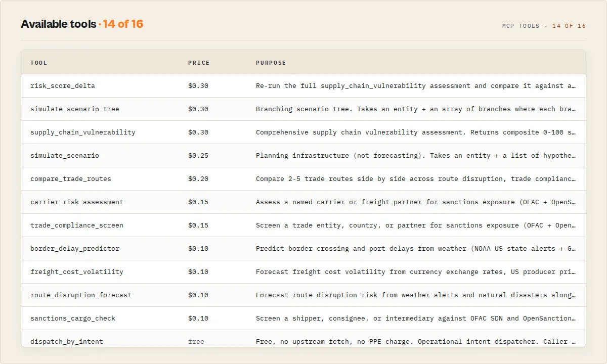Click the free price of dispatch_by_intent
Image resolution: width=607 pixels, height=364 pixels.
pyautogui.click(x=196, y=342)
